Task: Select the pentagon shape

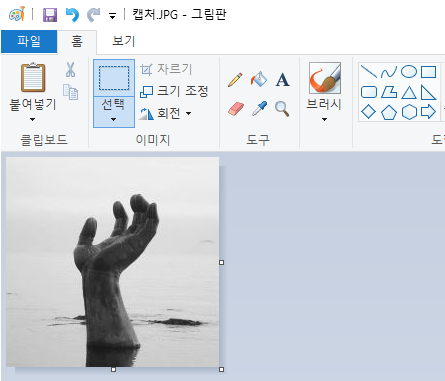Action: (x=389, y=112)
